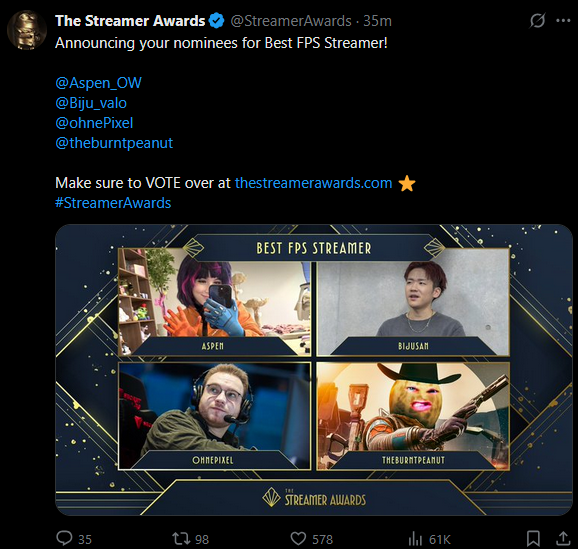Viewport: 578px width, 549px height.
Task: Share the post using upload arrow icon
Action: pos(563,538)
